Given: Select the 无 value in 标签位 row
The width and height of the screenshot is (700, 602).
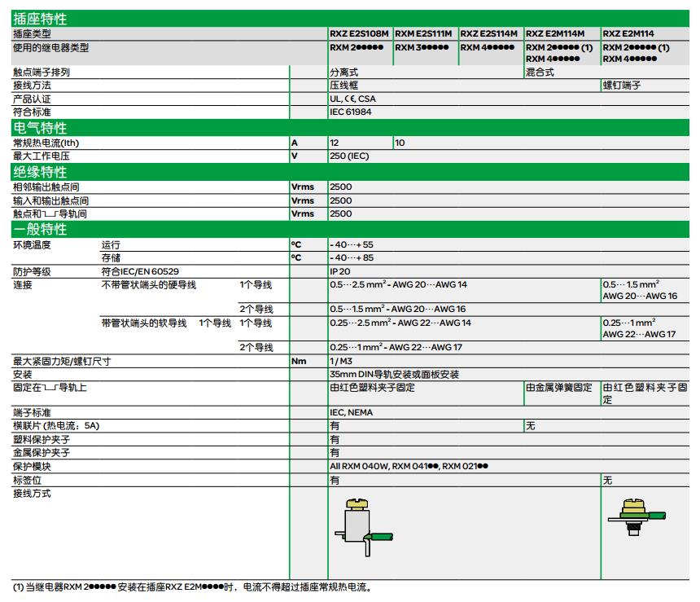Looking at the screenshot, I should click(607, 480).
